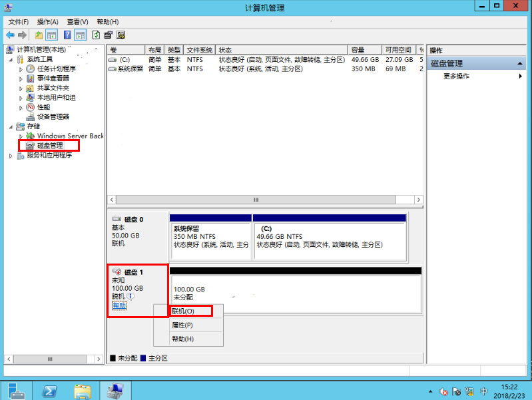Sort by the 布局 column header

coord(154,50)
